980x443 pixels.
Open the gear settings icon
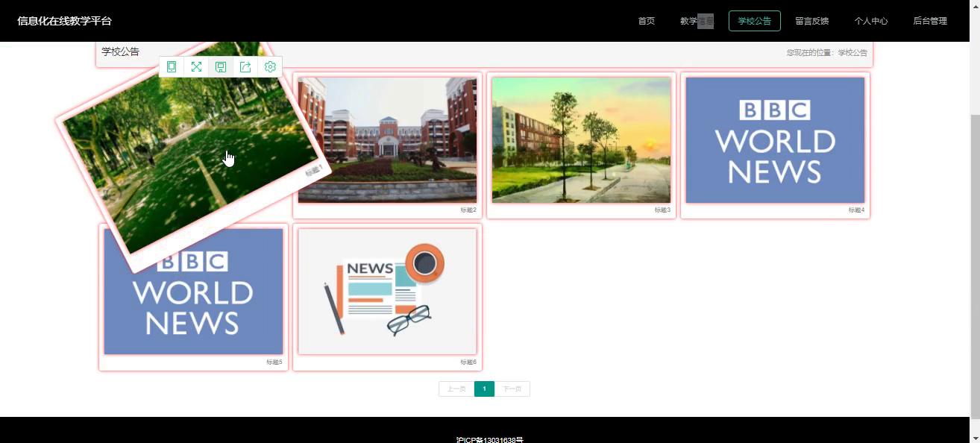pyautogui.click(x=270, y=67)
